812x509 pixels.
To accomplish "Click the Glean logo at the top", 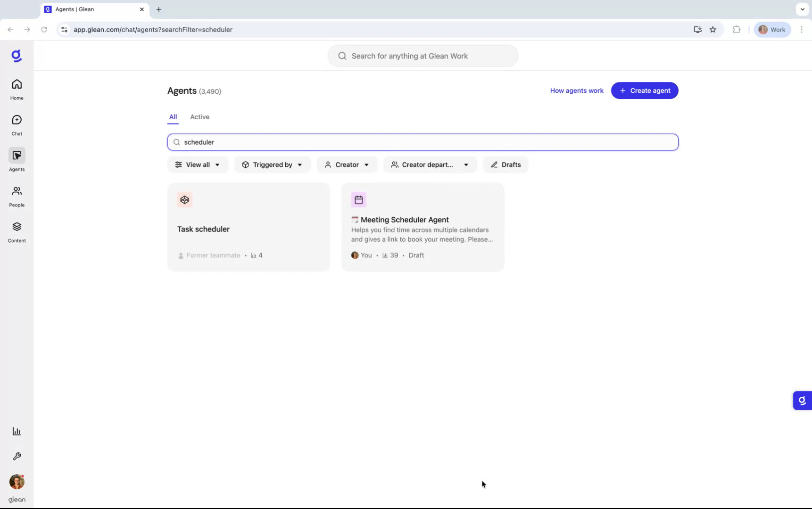I will [17, 55].
